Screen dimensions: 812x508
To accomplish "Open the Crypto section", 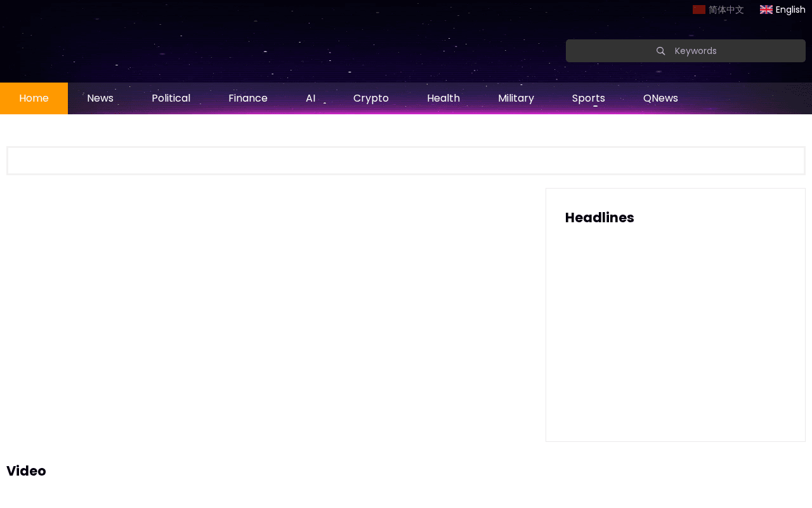I will point(371,98).
